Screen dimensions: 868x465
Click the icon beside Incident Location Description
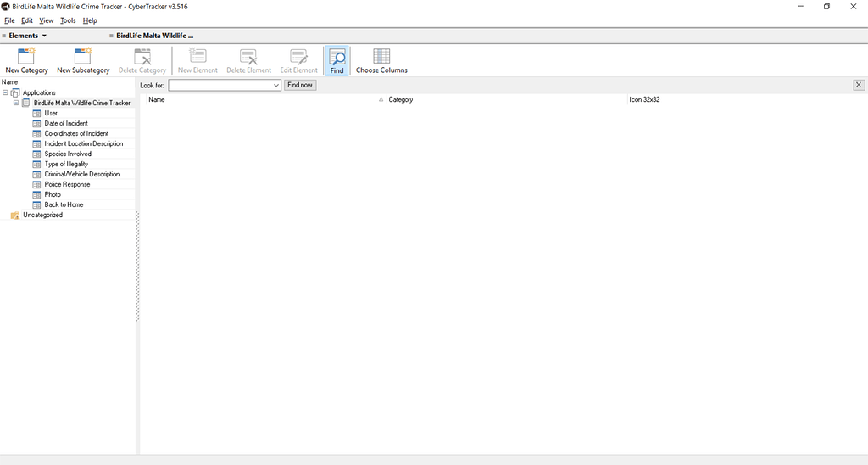(36, 143)
